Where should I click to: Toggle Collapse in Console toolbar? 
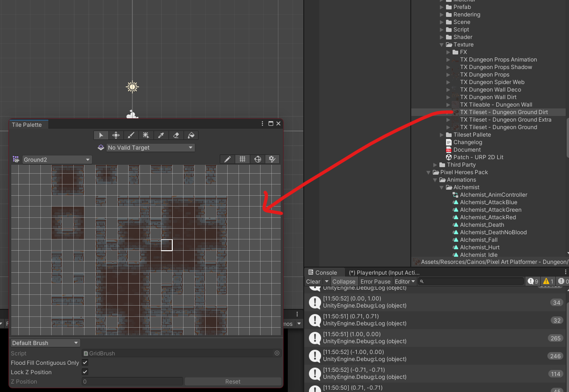[x=344, y=282]
